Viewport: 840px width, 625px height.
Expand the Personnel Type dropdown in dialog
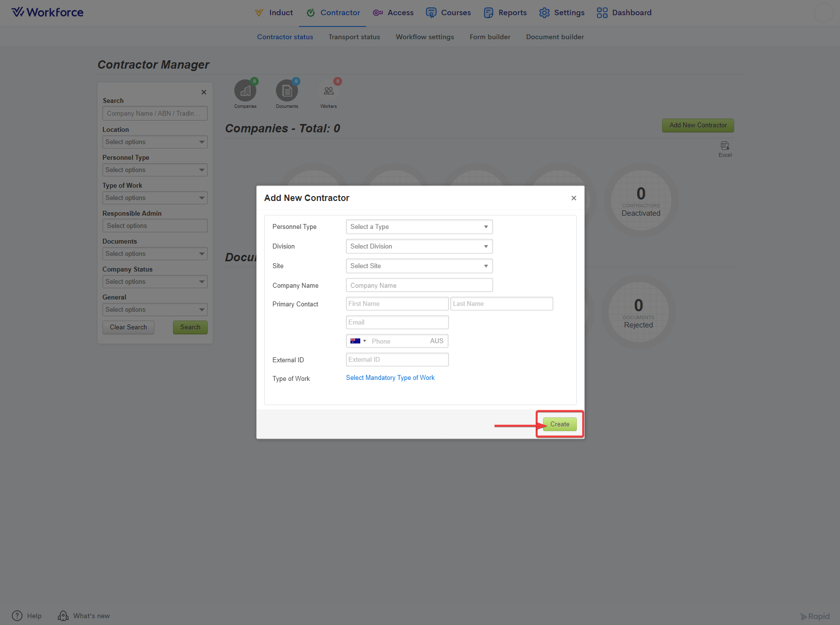tap(419, 227)
